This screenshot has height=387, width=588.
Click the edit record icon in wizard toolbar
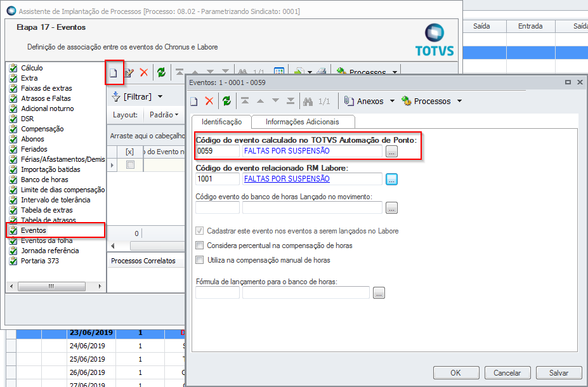129,72
